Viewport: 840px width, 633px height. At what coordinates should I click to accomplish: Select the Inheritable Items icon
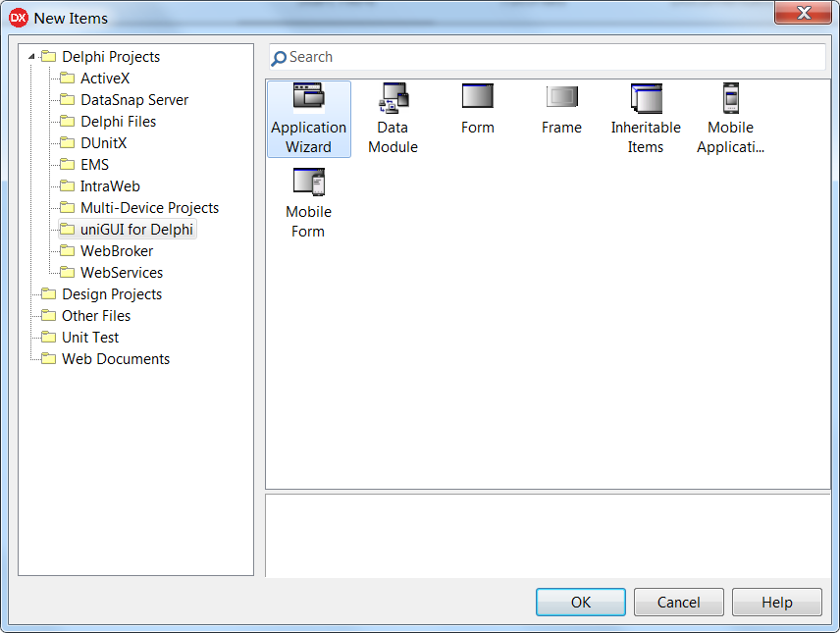pyautogui.click(x=646, y=98)
